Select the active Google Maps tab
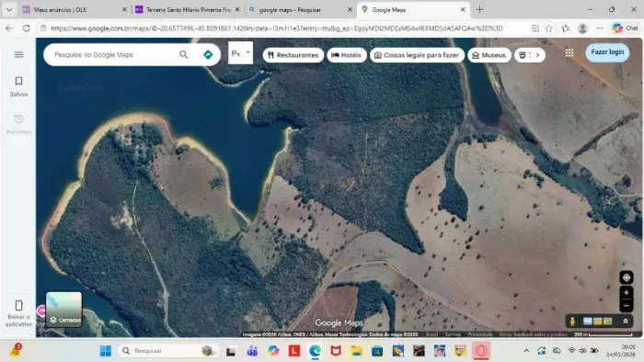 [413, 9]
